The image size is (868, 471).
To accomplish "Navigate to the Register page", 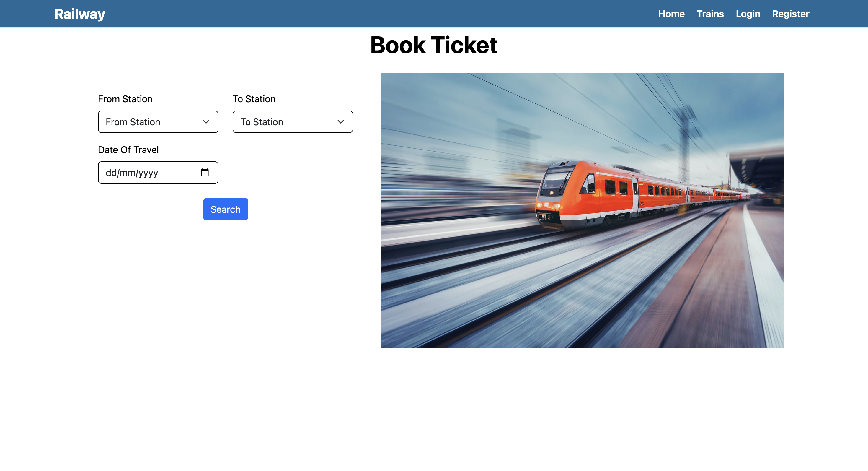I will click(791, 14).
